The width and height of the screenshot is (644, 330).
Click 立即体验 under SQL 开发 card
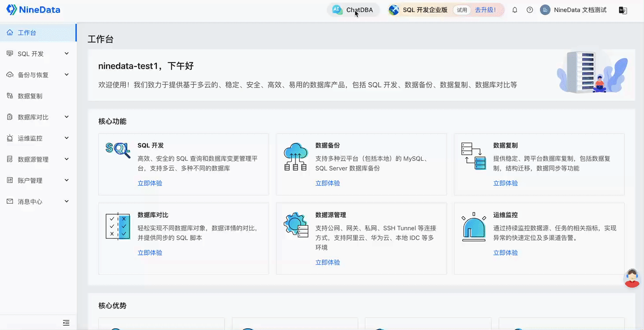150,183
